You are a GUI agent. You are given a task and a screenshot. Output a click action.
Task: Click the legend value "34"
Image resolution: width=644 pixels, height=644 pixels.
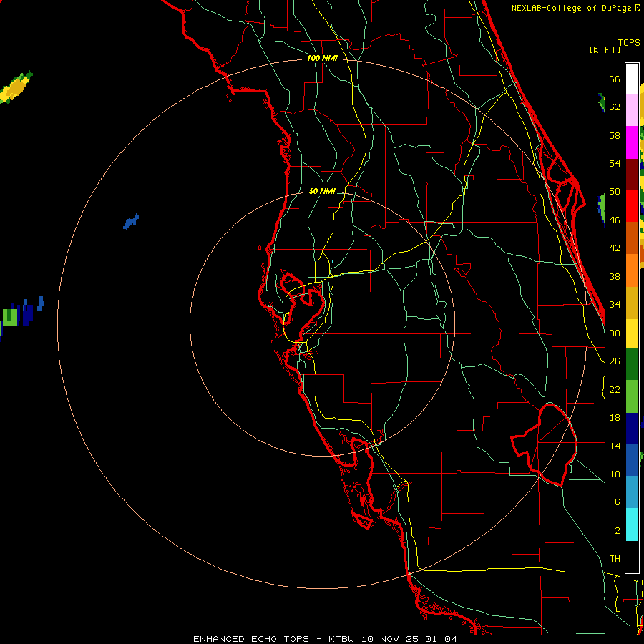(615, 304)
